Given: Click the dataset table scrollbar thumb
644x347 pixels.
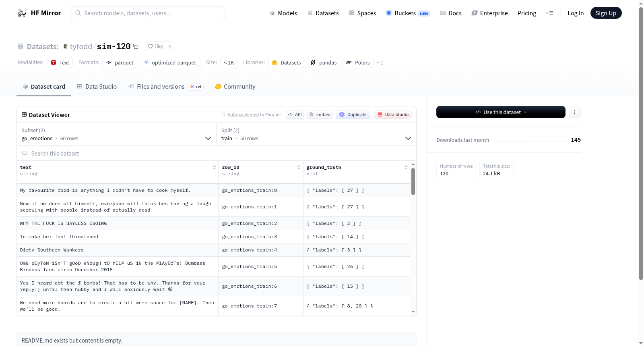Looking at the screenshot, I should pyautogui.click(x=413, y=181).
